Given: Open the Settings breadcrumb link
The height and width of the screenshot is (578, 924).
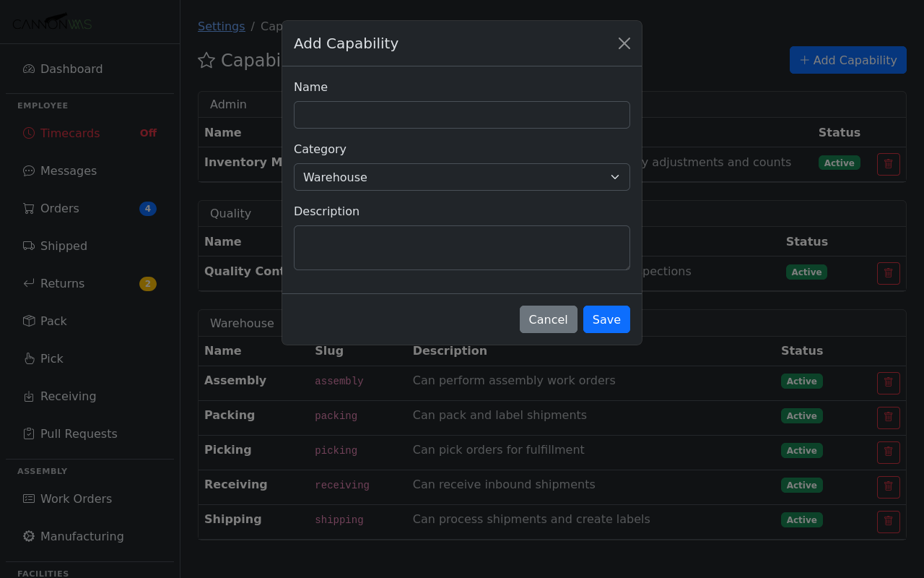Looking at the screenshot, I should pyautogui.click(x=222, y=26).
